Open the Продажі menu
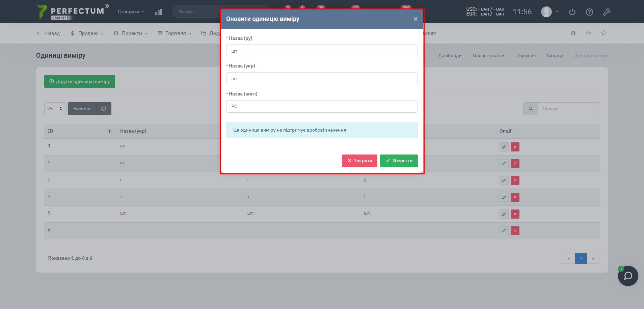 (x=87, y=33)
